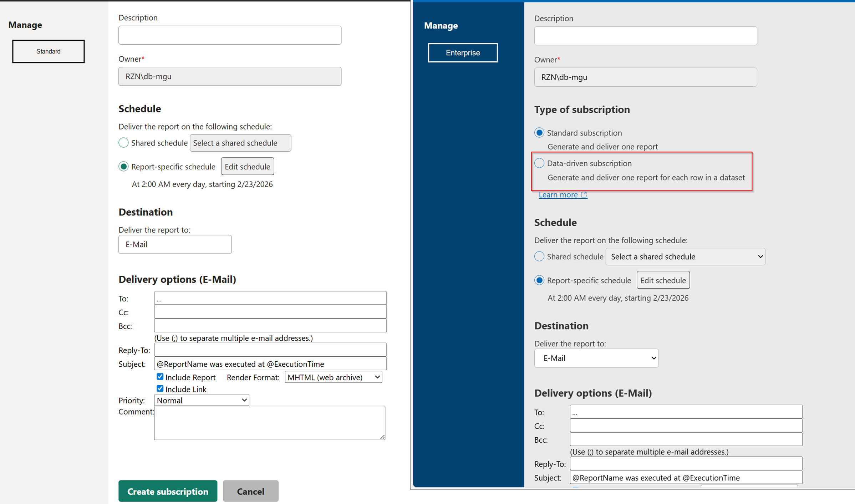Open Render Format MHTML dropdown

point(333,377)
